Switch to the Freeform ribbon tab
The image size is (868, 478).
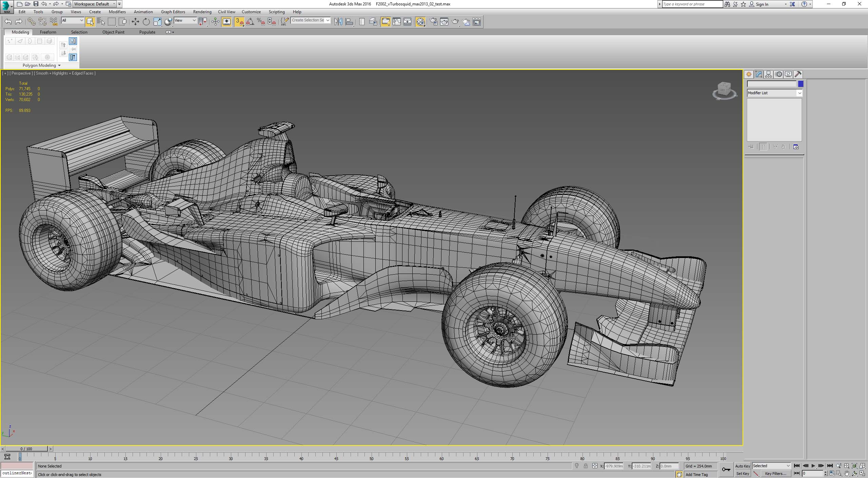click(48, 32)
